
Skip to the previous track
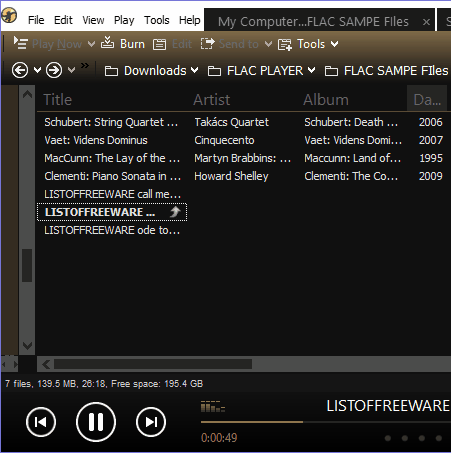pyautogui.click(x=41, y=422)
